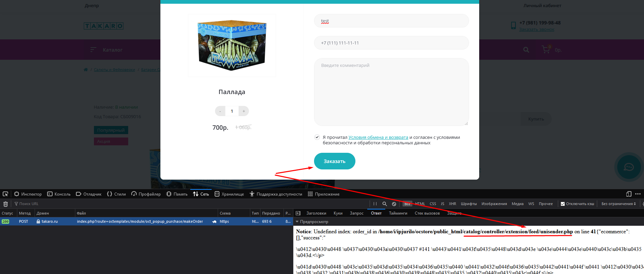Collapse the 'Предпросмотр' section
644x274 pixels.
[297, 222]
